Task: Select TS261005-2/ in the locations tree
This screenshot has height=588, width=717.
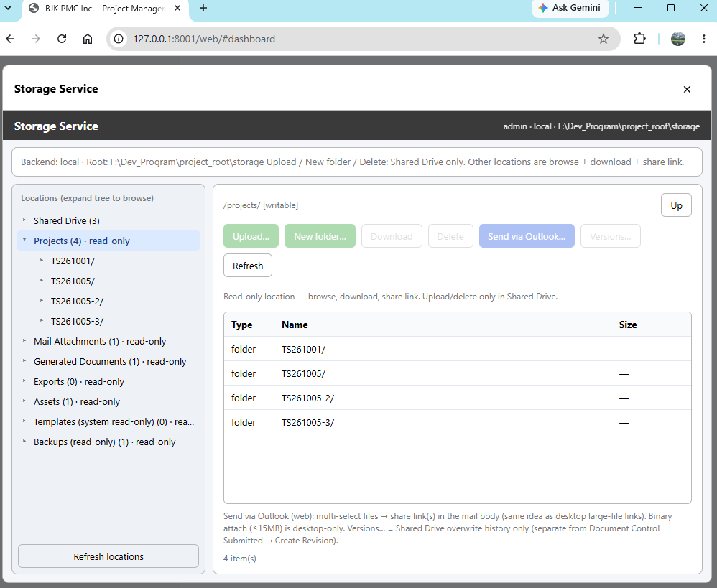Action: (x=78, y=301)
